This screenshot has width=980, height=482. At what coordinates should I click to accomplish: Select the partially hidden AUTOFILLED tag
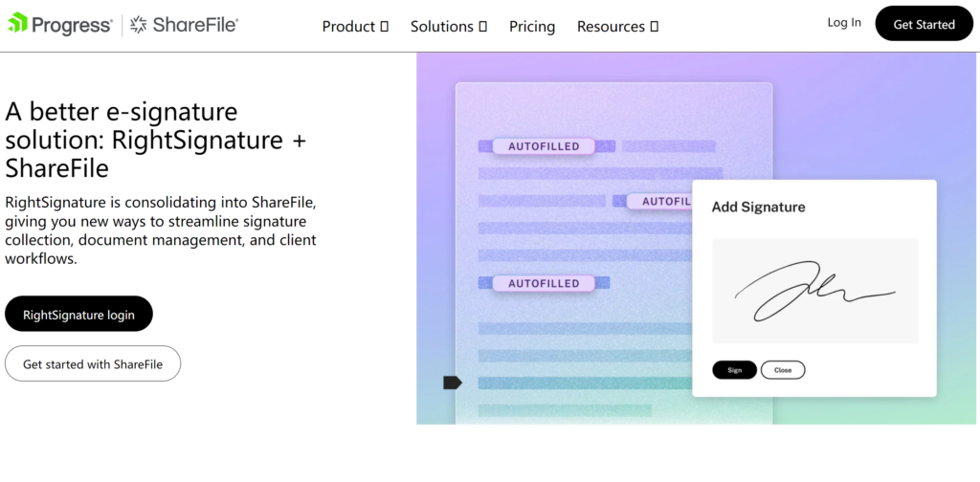pos(660,201)
